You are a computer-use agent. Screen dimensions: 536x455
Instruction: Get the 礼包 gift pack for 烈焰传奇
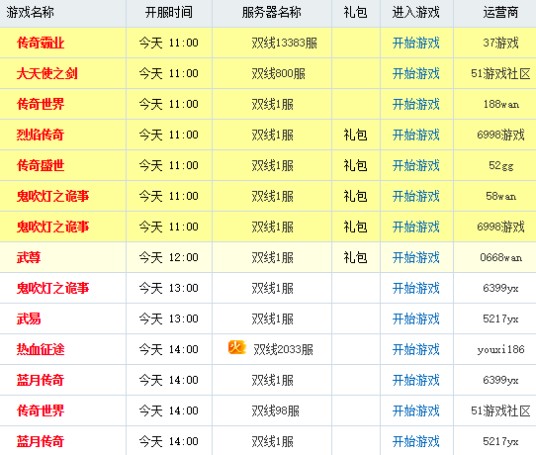pos(356,135)
